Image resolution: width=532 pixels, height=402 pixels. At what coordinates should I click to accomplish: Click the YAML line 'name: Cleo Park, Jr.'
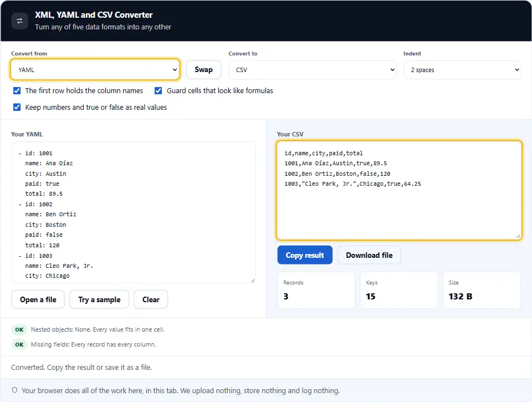[59, 266]
